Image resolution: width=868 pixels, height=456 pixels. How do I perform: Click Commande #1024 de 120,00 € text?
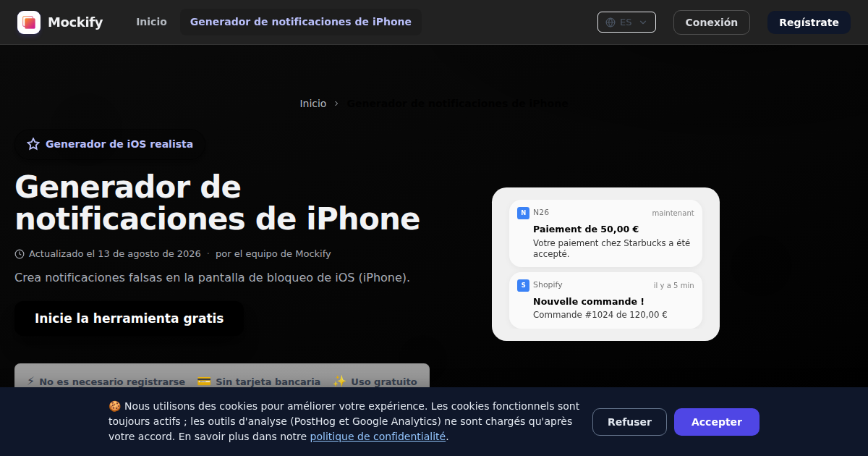coord(600,315)
